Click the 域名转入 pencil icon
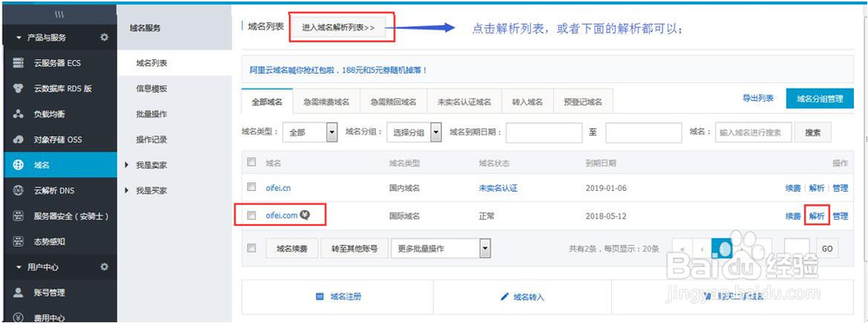Viewport: 868px width, 323px height. click(504, 297)
